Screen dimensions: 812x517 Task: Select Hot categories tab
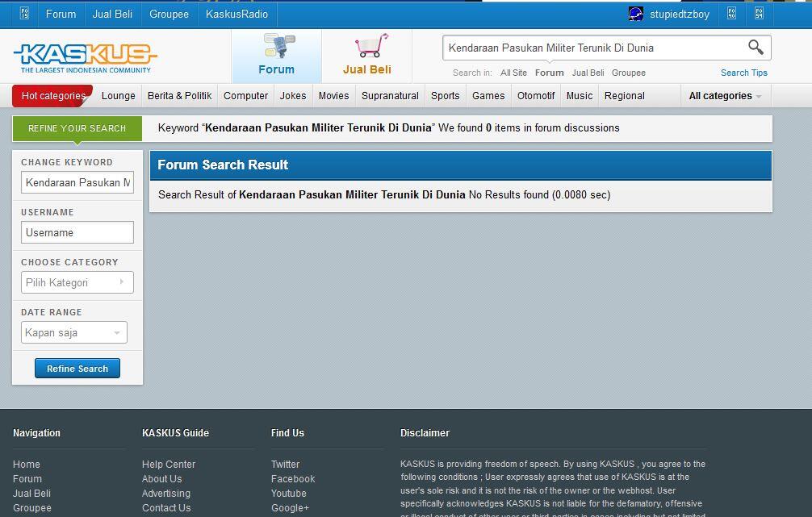(x=52, y=96)
